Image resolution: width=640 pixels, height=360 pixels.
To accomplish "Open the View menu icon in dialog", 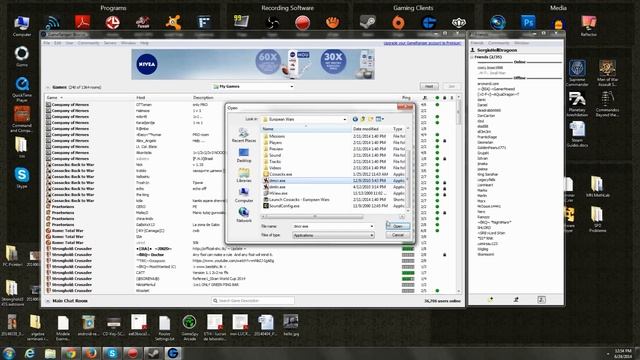I will 380,119.
